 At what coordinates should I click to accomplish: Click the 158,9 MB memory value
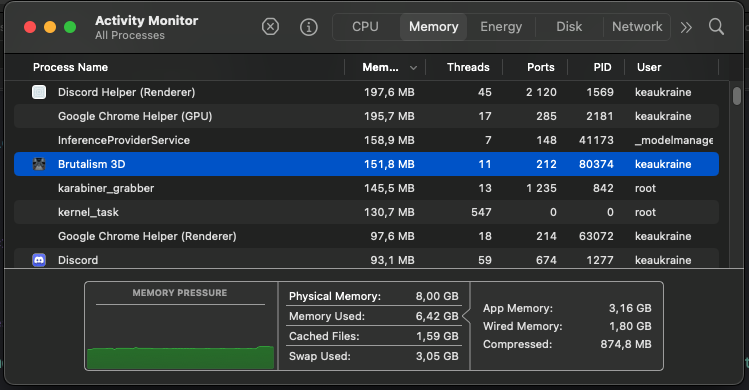pos(389,140)
